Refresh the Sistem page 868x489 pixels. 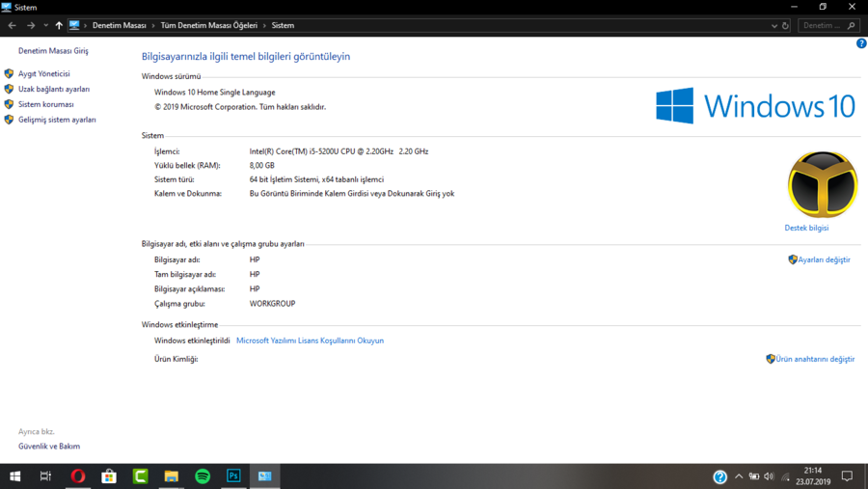point(785,25)
